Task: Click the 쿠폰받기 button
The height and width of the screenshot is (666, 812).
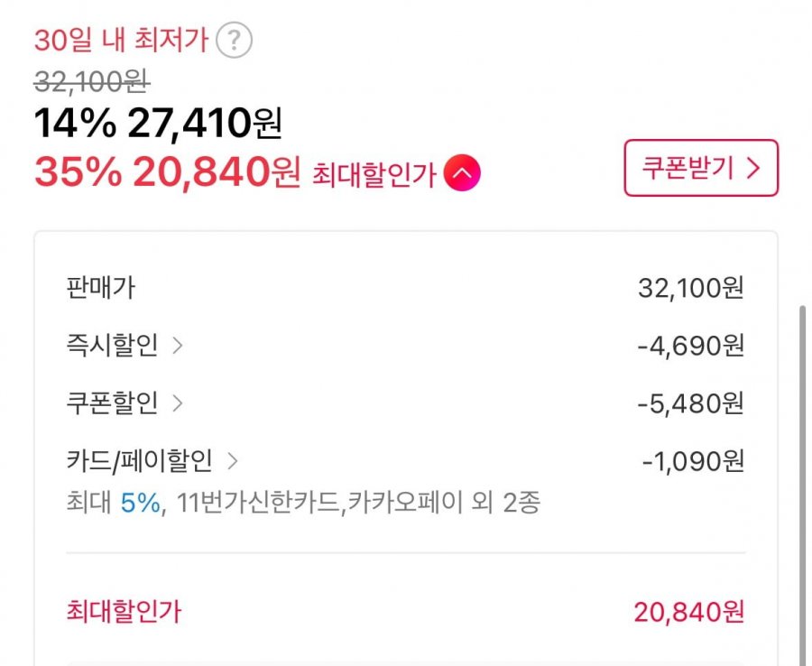Action: (x=701, y=168)
